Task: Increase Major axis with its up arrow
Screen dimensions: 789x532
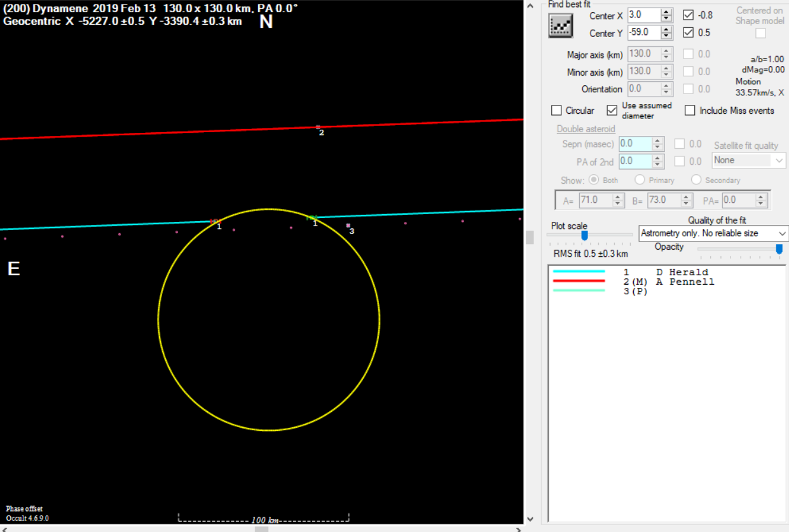Action: (666, 51)
